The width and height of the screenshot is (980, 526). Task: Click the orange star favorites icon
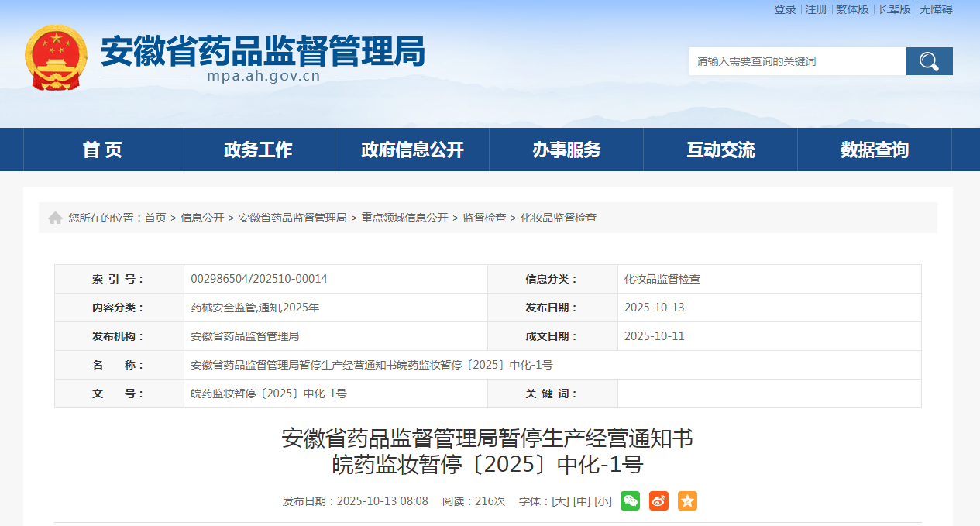point(687,501)
